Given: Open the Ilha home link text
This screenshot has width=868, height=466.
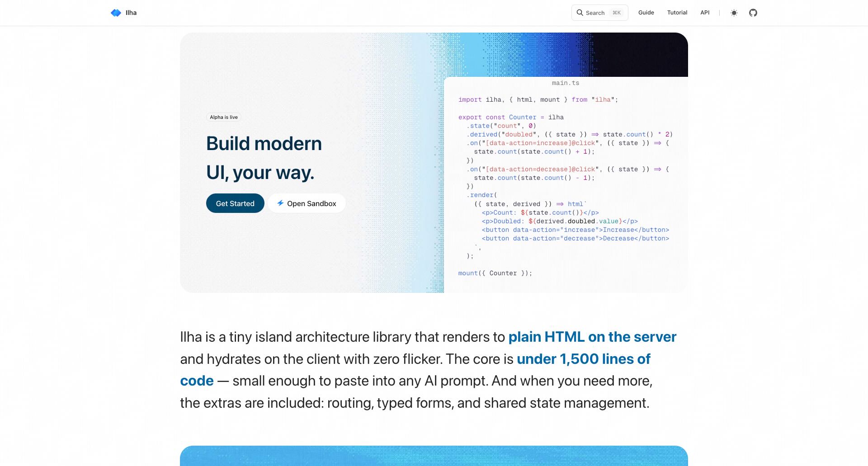Looking at the screenshot, I should (131, 13).
